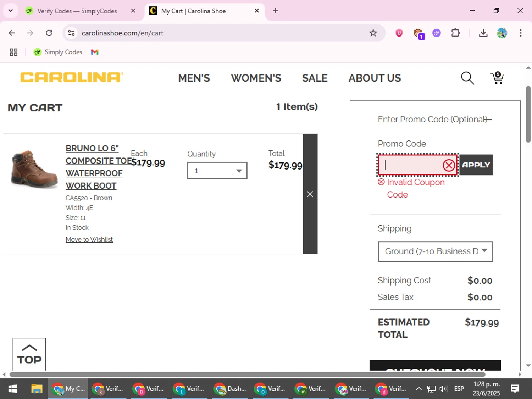Viewport: 532px width, 399px height.
Task: Open File Explorer from taskbar
Action: coord(37,389)
